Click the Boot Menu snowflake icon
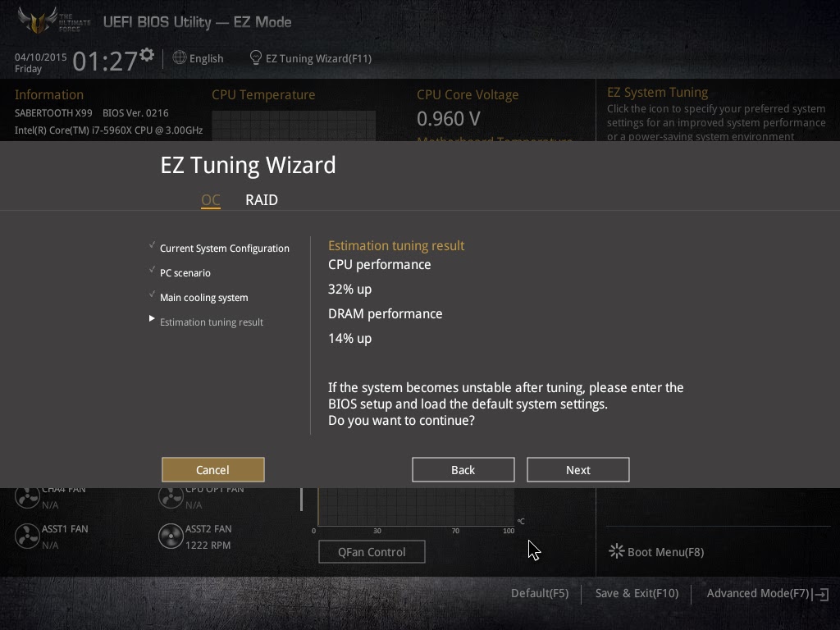 click(x=617, y=551)
